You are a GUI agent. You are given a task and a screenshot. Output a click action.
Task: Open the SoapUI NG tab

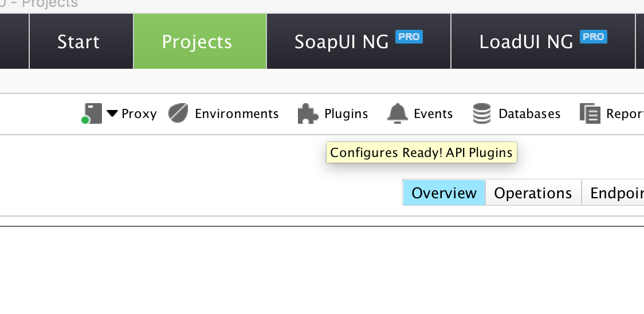pos(341,42)
